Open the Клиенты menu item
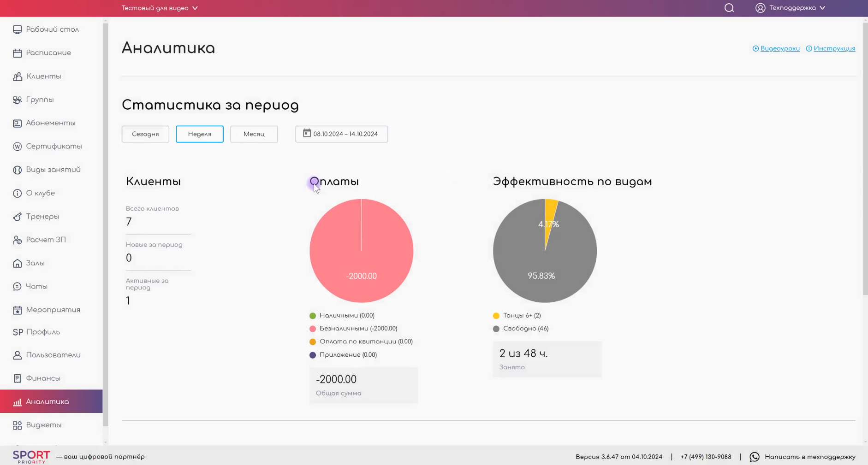The image size is (868, 465). (x=51, y=77)
